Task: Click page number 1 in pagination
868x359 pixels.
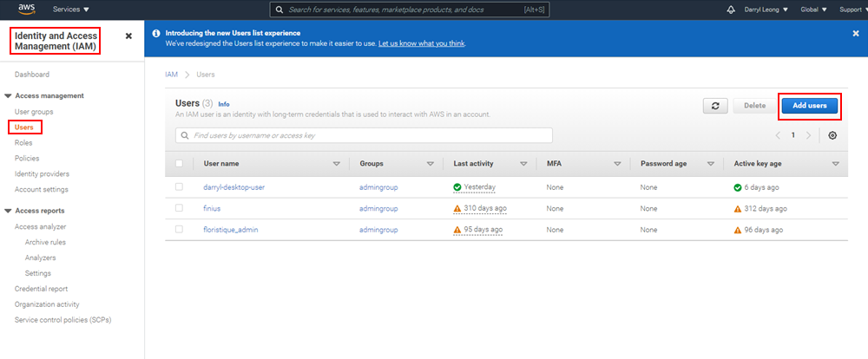Action: 792,135
